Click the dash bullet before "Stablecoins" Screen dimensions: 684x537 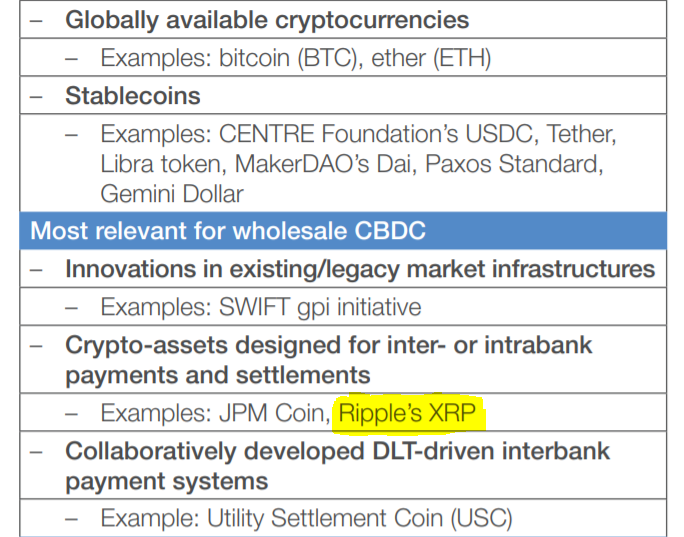[x=36, y=96]
